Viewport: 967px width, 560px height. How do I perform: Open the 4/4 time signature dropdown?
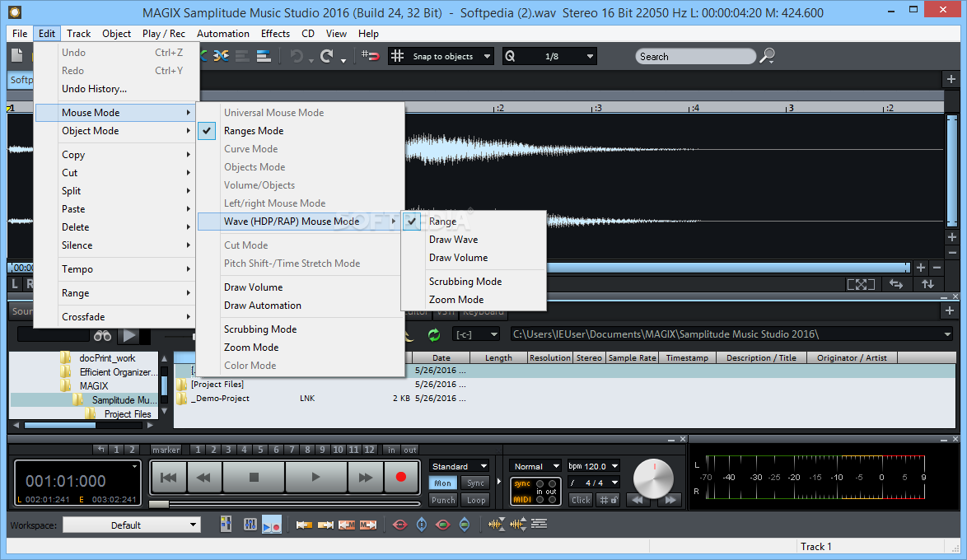593,483
